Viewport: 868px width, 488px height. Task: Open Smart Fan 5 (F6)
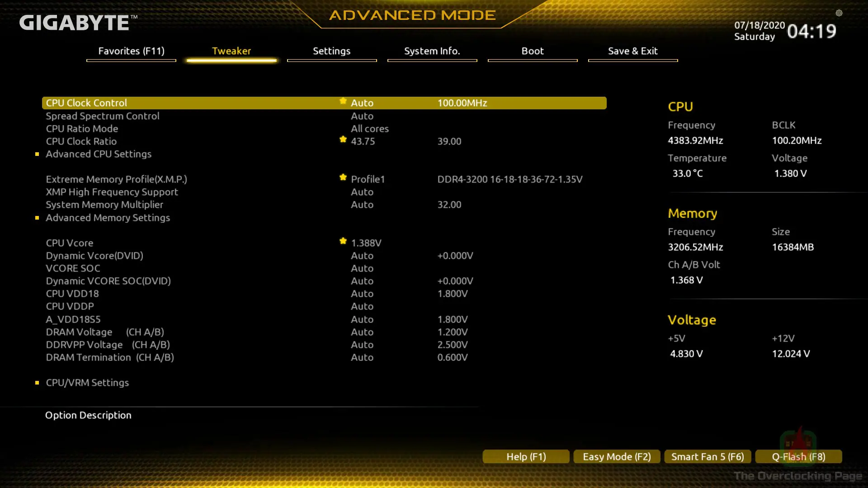[x=707, y=456]
